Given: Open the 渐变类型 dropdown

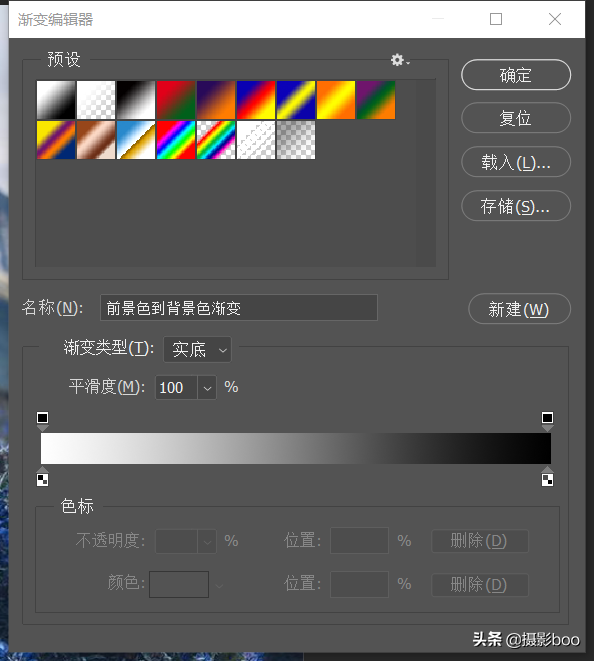Looking at the screenshot, I should (197, 349).
